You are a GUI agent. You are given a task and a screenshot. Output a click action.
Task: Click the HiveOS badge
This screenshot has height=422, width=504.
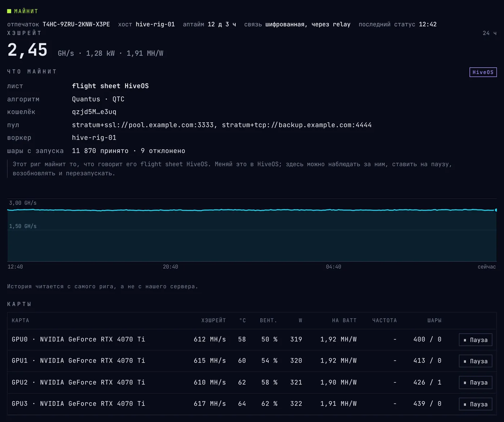(483, 72)
